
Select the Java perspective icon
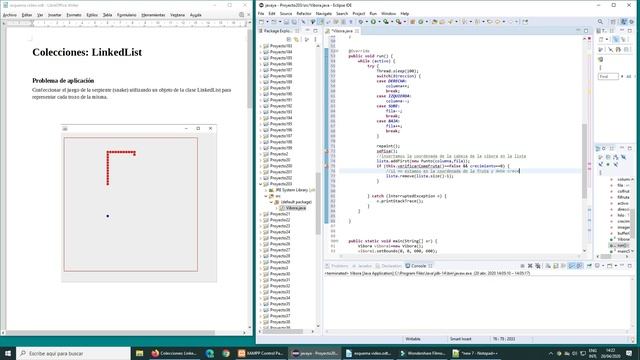click(x=623, y=22)
